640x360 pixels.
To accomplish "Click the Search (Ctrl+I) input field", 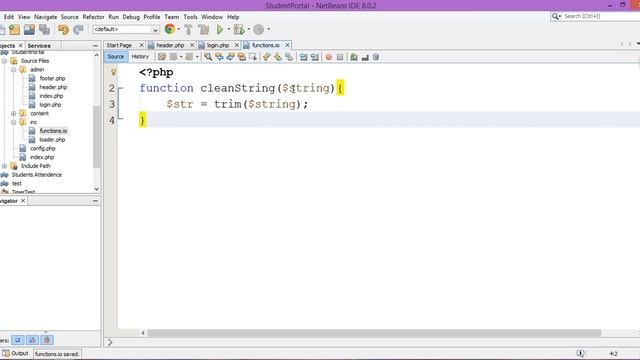I will (x=600, y=16).
